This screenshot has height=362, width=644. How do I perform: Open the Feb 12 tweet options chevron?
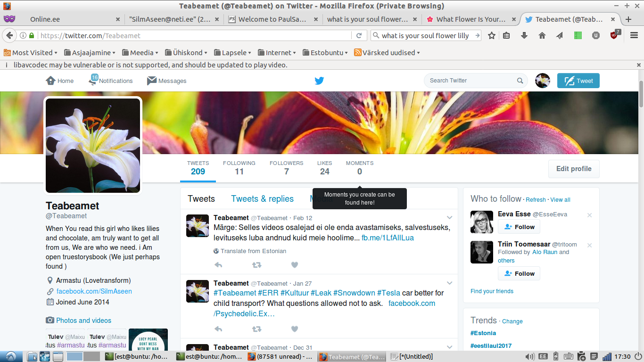tap(449, 218)
